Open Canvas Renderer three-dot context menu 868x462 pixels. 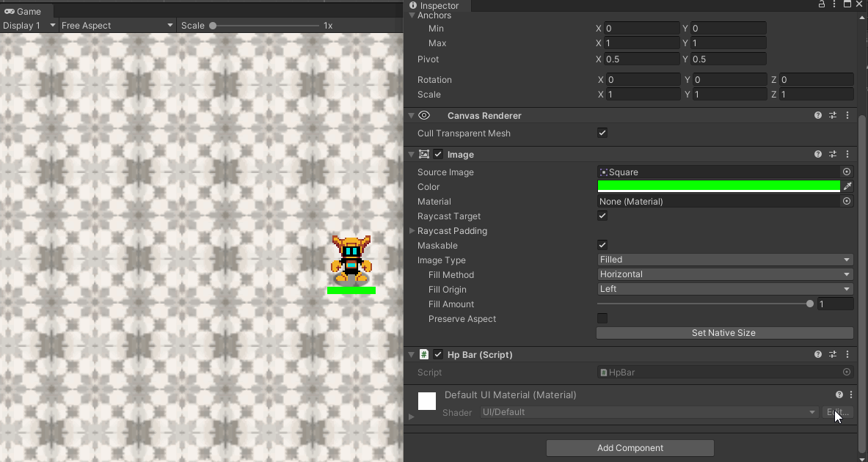pos(847,116)
